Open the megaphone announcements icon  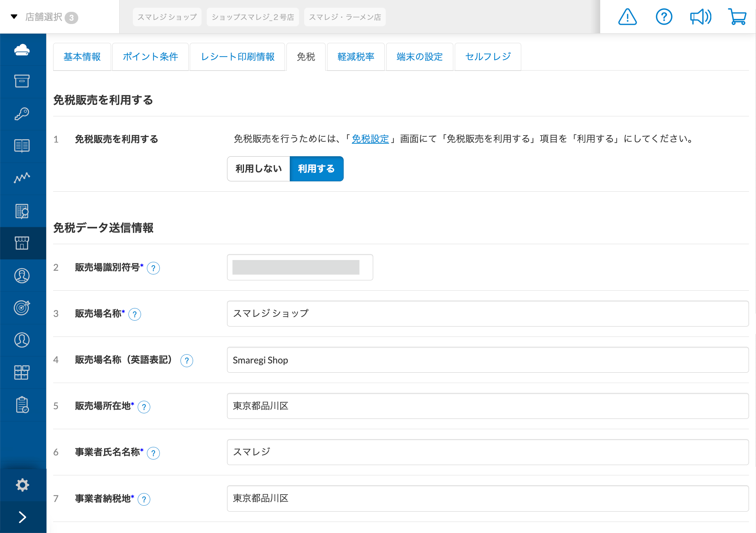pyautogui.click(x=701, y=17)
